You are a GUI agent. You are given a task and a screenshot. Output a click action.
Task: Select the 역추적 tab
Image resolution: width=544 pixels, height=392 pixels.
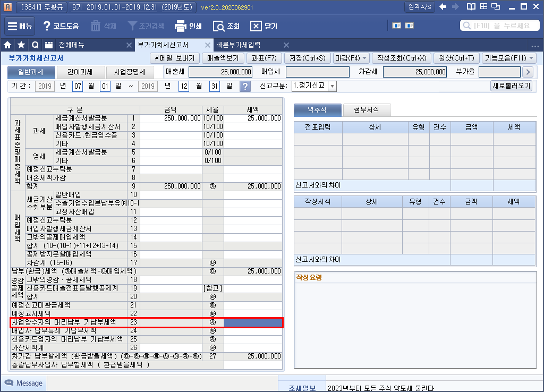pos(317,110)
